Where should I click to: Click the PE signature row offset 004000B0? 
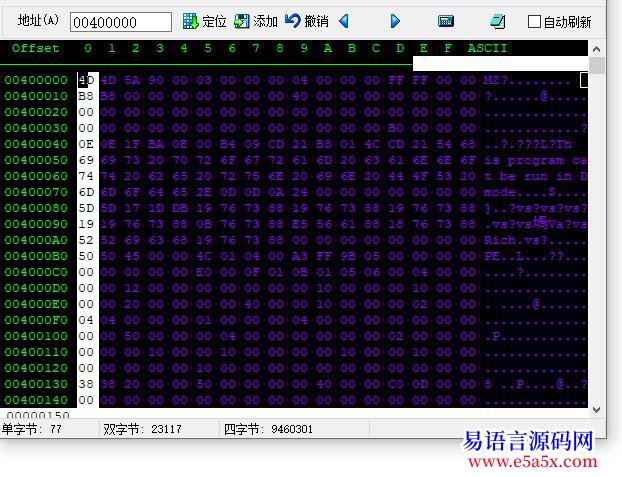(36, 256)
